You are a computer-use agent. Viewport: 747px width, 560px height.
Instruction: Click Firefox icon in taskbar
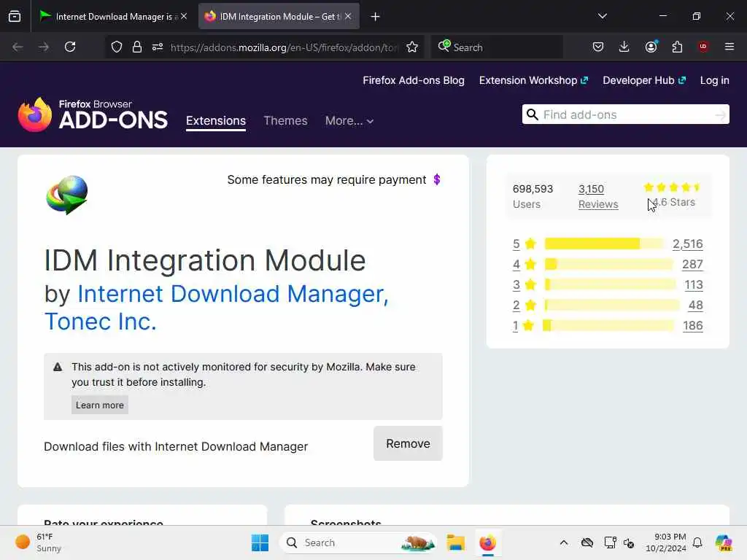point(488,542)
